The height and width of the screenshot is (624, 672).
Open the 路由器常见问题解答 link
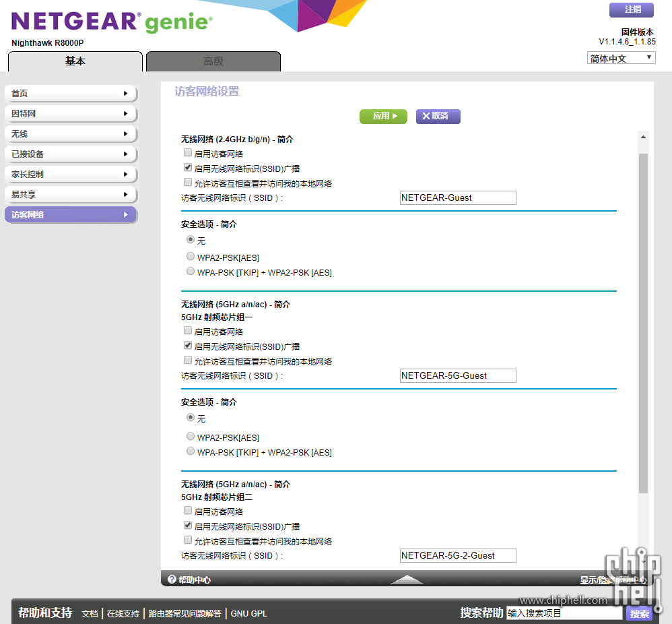click(185, 614)
